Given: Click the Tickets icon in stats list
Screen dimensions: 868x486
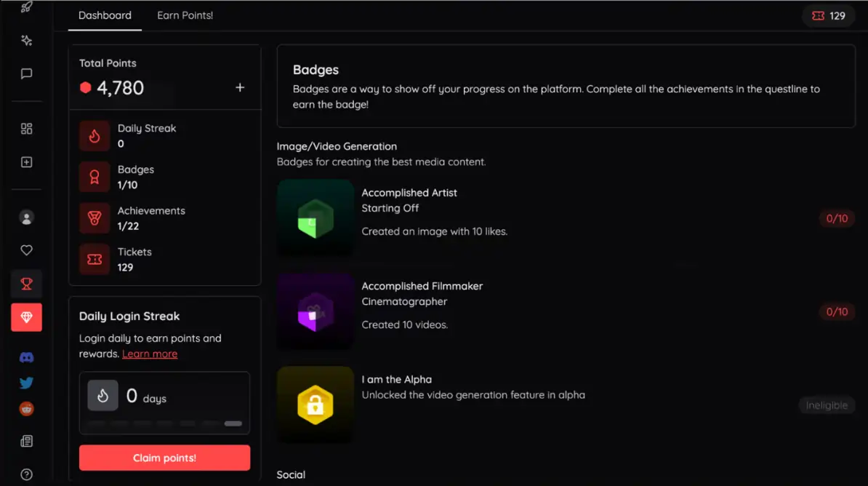Looking at the screenshot, I should [x=94, y=259].
